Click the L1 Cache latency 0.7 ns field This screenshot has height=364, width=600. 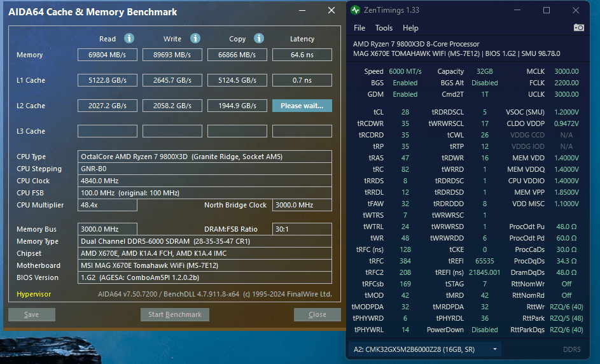coord(302,80)
